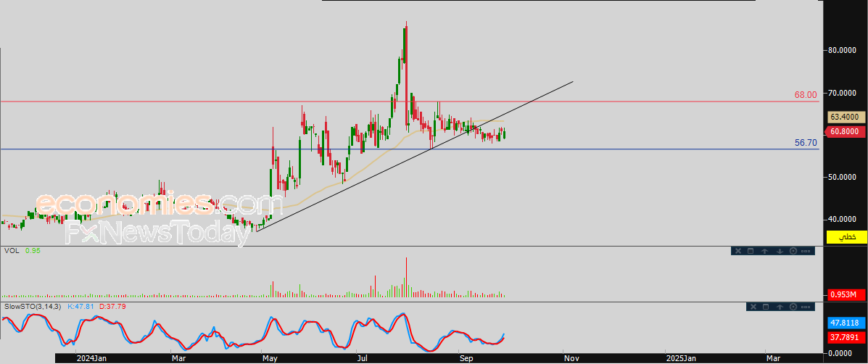868x364 pixels.
Task: Click the Jul date axis label
Action: 363,358
